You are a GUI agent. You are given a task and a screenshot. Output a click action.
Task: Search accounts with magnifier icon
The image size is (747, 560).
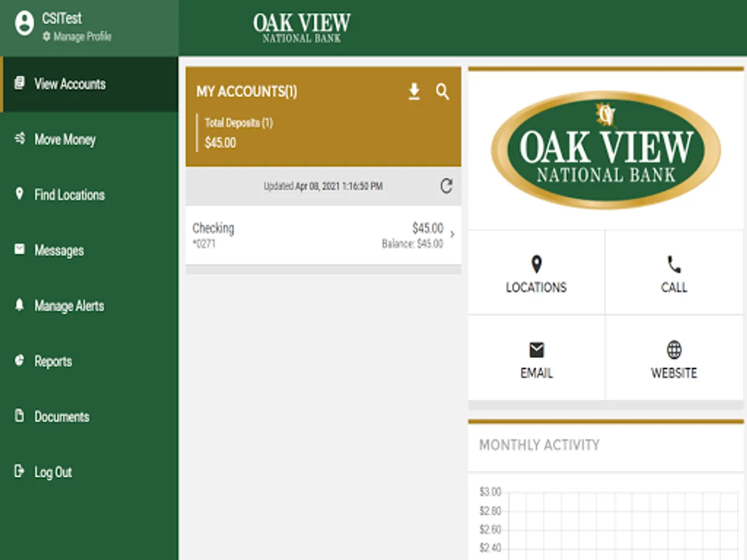pyautogui.click(x=443, y=92)
